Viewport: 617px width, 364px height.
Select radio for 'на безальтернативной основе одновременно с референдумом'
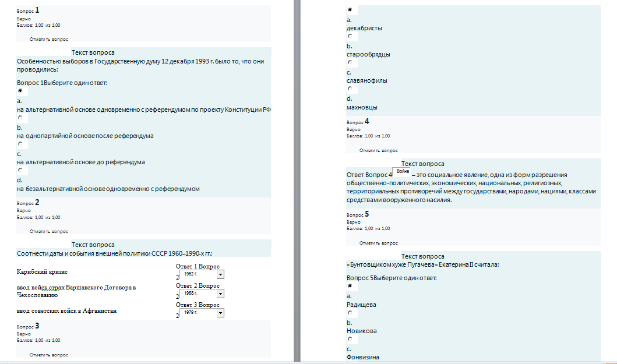coord(20,170)
